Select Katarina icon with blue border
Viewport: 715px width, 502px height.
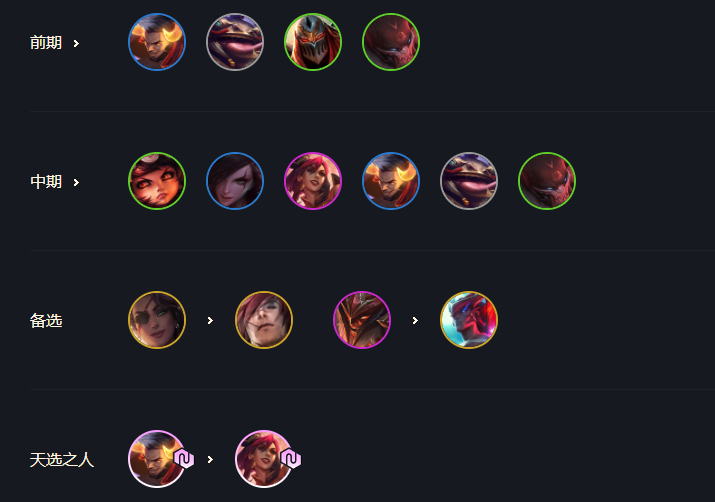[235, 181]
